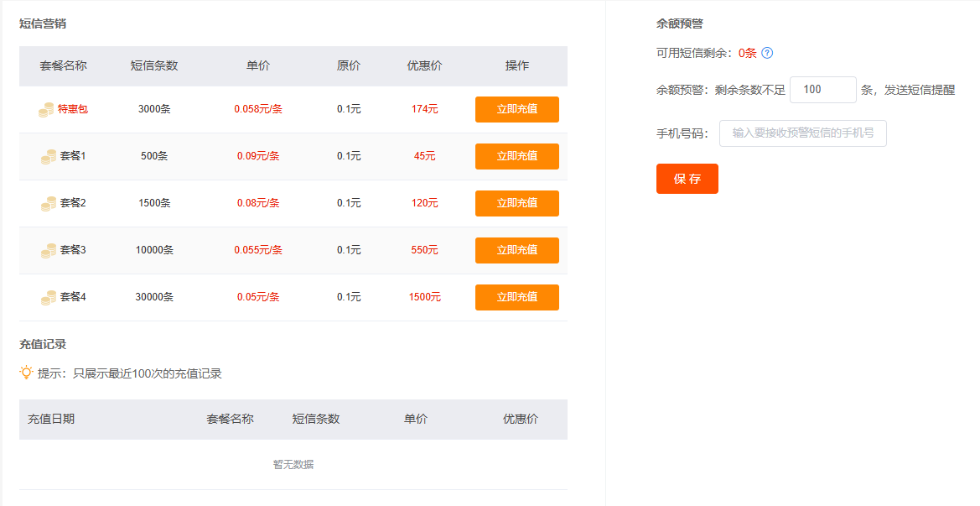This screenshot has height=506, width=980.
Task: Recharge the 套餐4 30000条 package
Action: point(517,297)
